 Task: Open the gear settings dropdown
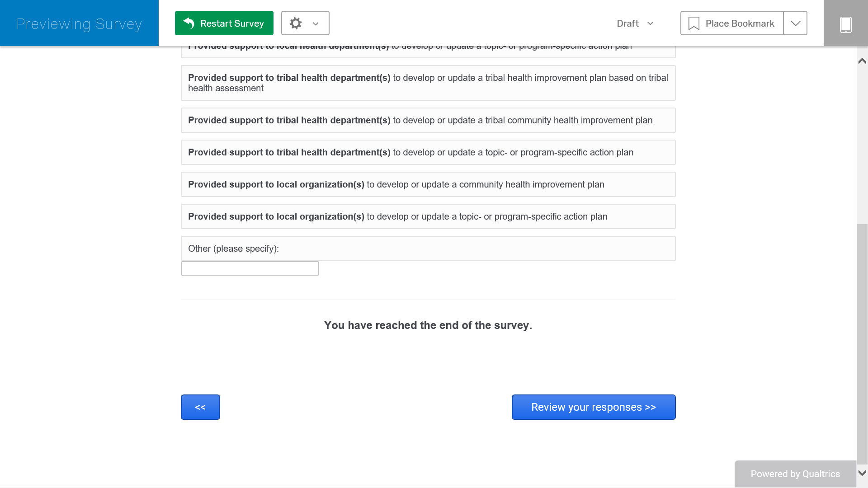(x=305, y=23)
